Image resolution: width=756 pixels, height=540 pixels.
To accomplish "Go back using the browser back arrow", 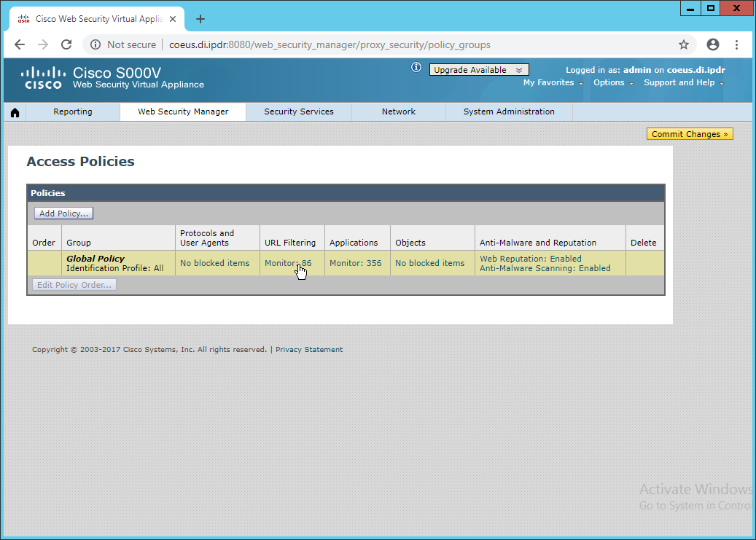I will pos(20,45).
